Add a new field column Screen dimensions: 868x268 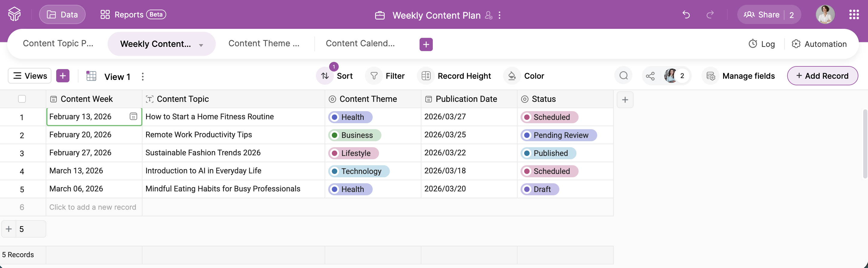pos(625,100)
